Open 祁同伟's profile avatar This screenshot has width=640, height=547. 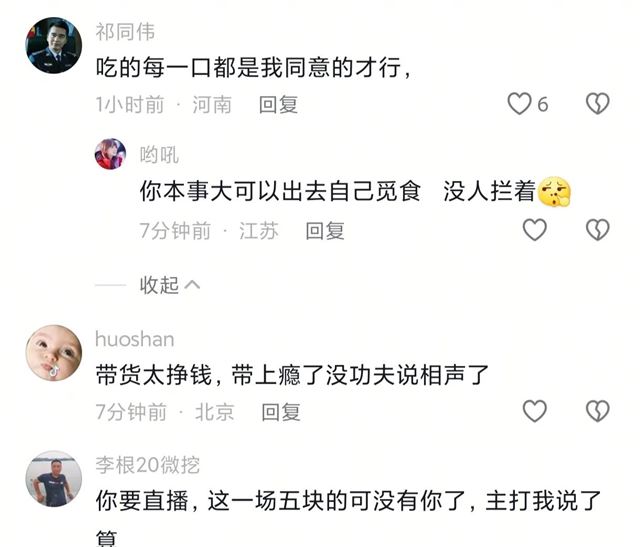53,45
